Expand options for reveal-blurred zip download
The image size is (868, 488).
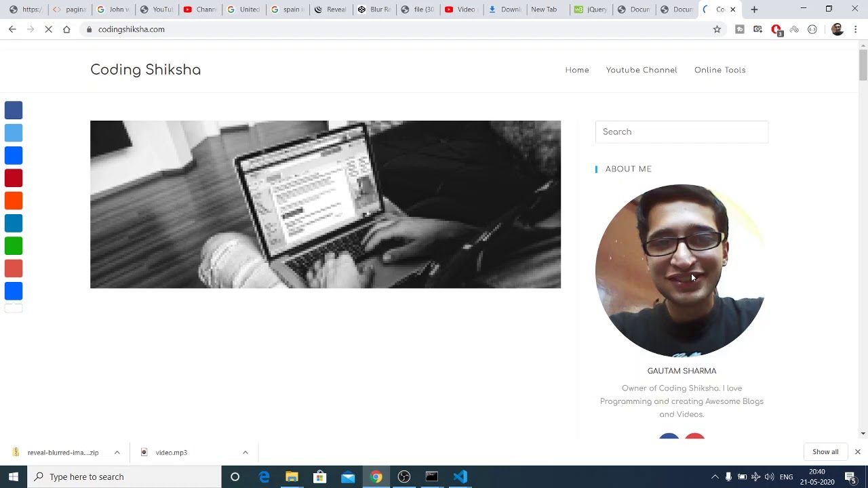coord(117,452)
